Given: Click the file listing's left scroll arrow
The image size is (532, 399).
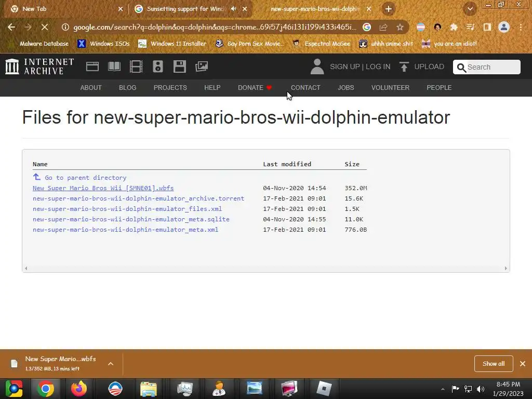Looking at the screenshot, I should tap(26, 269).
